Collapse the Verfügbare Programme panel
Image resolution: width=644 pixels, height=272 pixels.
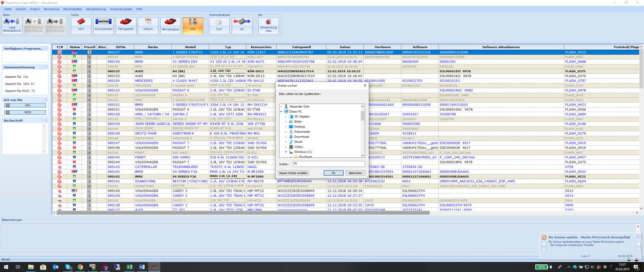pyautogui.click(x=46, y=48)
